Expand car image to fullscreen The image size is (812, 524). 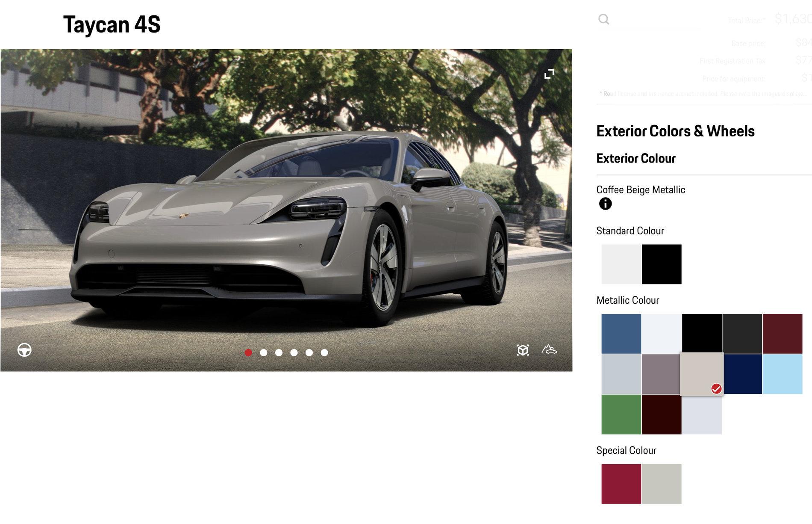click(x=549, y=74)
